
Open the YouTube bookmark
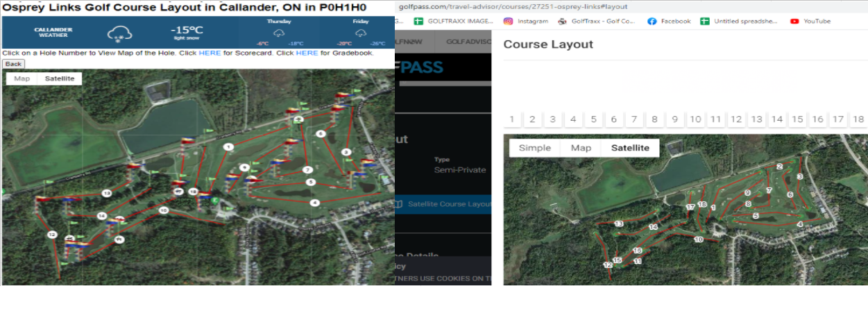810,21
